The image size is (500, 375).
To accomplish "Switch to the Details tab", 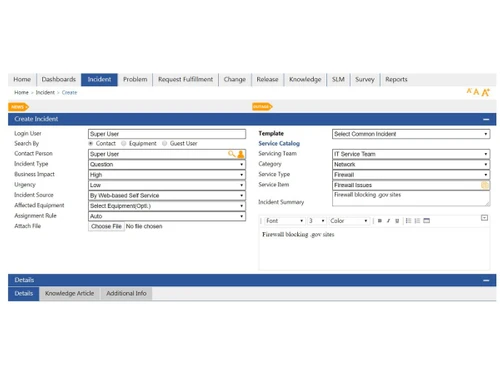I will point(24,294).
